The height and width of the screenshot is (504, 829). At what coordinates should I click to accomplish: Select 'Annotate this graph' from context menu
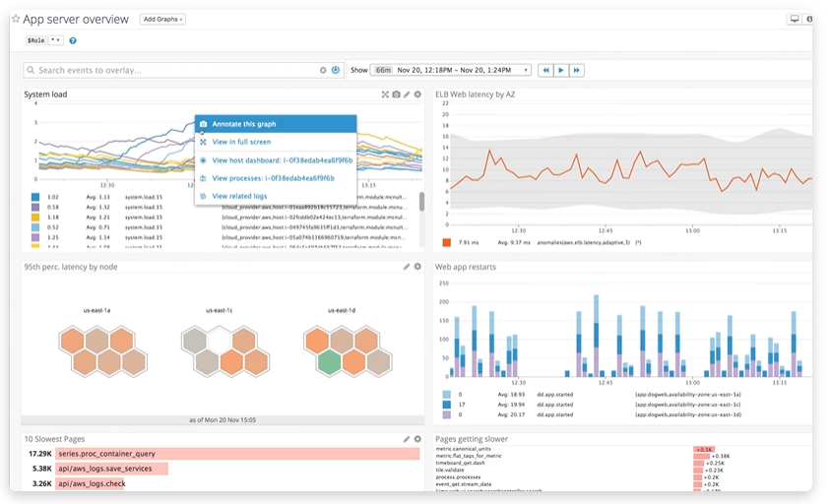[x=243, y=124]
